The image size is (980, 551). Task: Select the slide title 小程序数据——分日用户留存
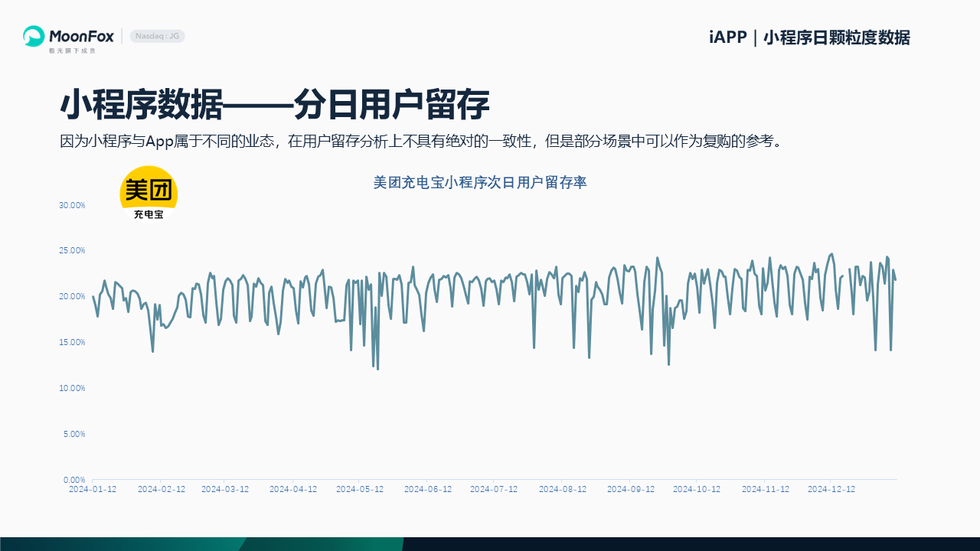274,105
